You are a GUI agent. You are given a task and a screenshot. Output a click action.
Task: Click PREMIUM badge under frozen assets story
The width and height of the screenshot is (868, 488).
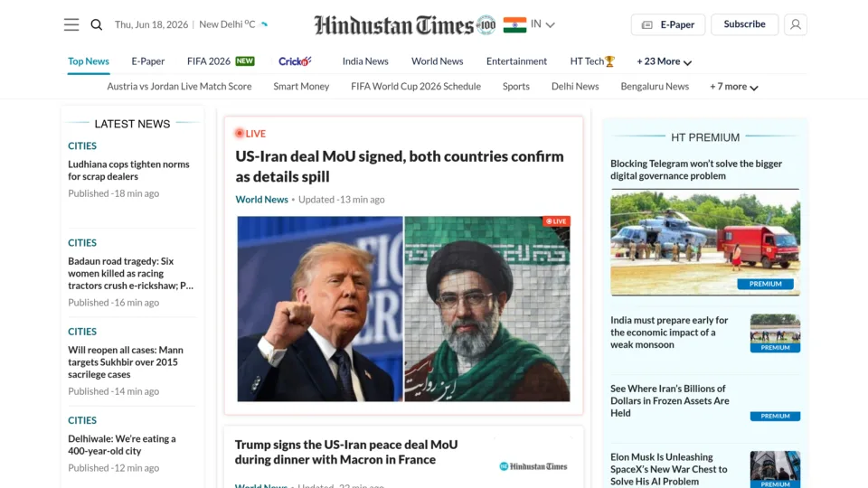tap(775, 416)
